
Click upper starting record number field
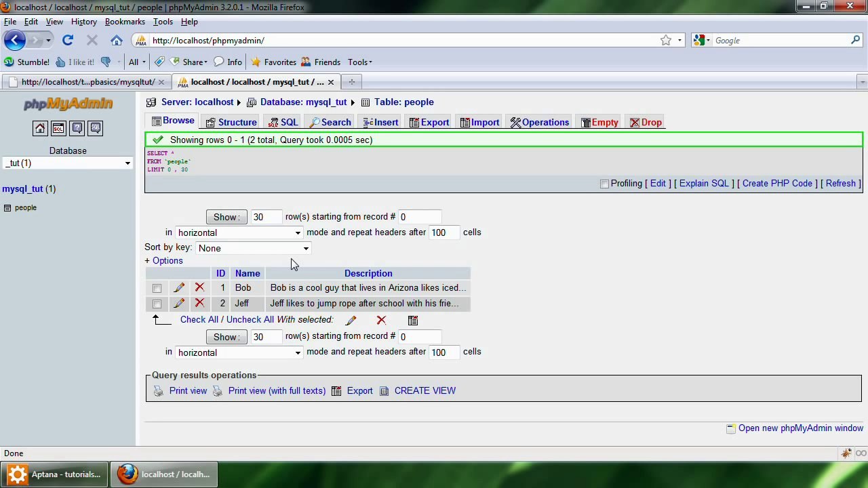419,217
